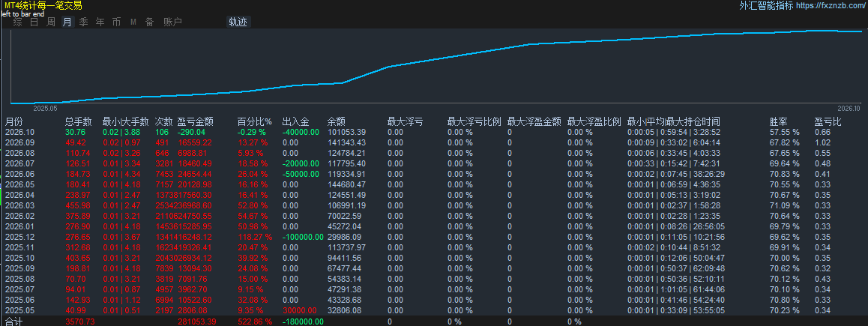The width and height of the screenshot is (868, 326).
Task: Click the balance value 101053.39
Action: 346,133
